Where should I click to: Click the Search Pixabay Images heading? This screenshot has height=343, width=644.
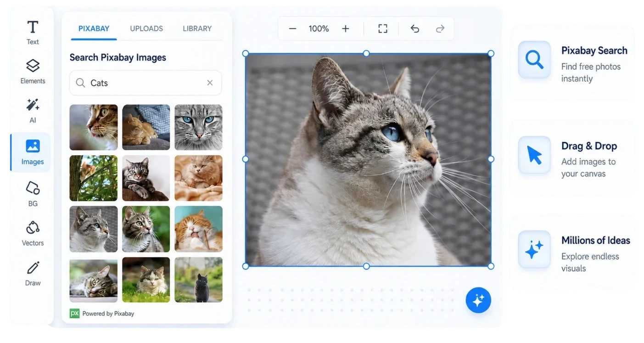[118, 57]
